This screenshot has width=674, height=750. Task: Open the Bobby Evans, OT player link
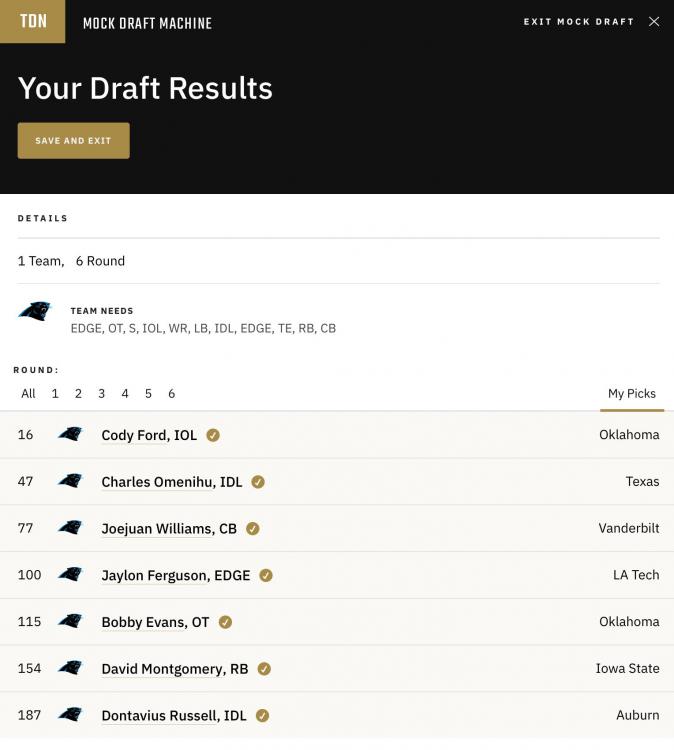[x=155, y=622]
